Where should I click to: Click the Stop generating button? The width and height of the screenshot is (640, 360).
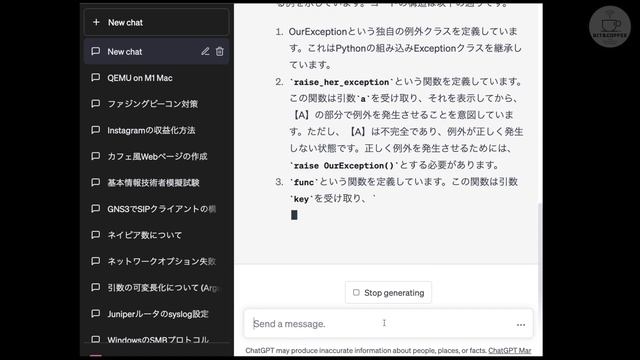click(388, 293)
